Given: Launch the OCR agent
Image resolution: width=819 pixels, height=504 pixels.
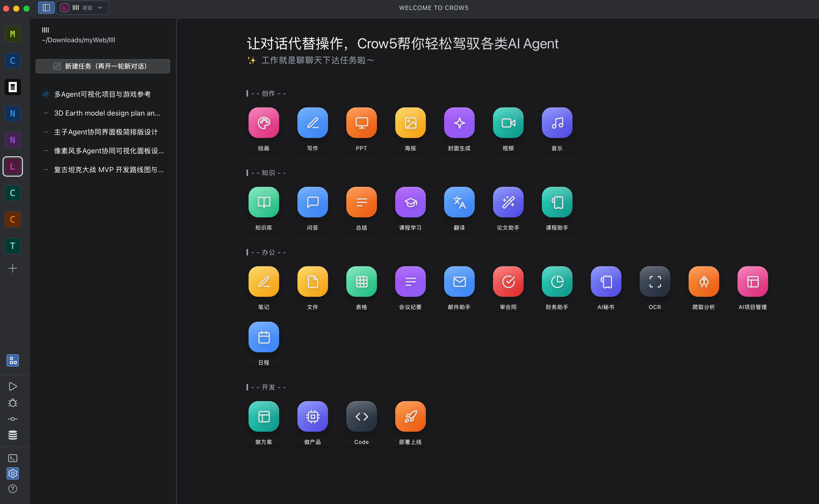Looking at the screenshot, I should pyautogui.click(x=655, y=281).
